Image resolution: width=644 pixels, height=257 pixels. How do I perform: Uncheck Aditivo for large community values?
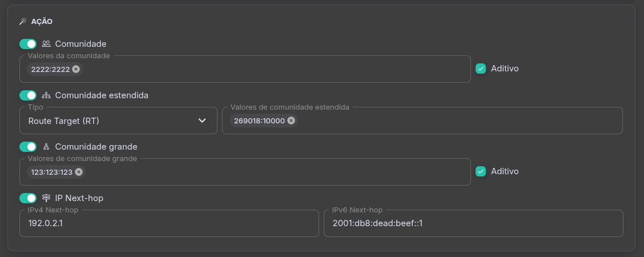[x=481, y=171]
